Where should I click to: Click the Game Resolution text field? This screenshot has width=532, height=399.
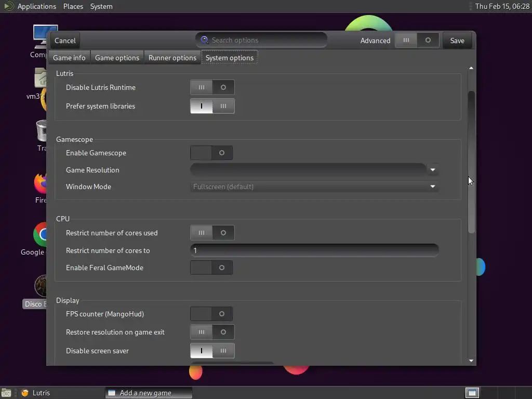click(309, 170)
